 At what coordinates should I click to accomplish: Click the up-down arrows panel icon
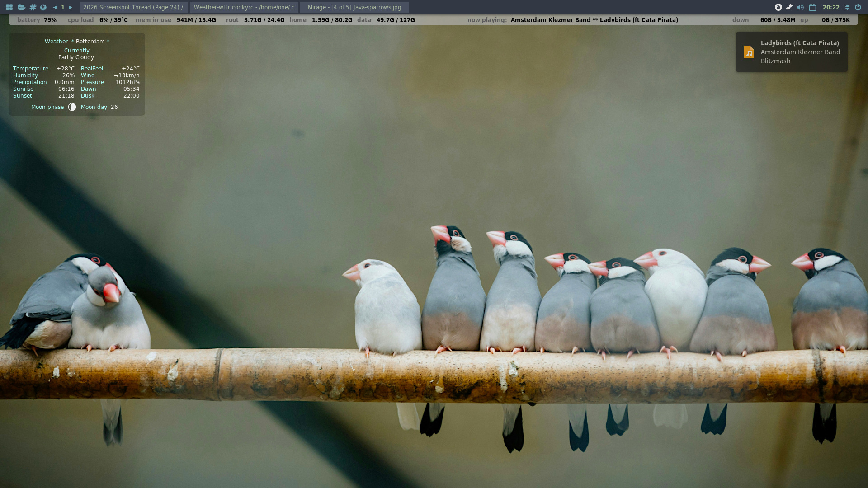[x=847, y=7]
